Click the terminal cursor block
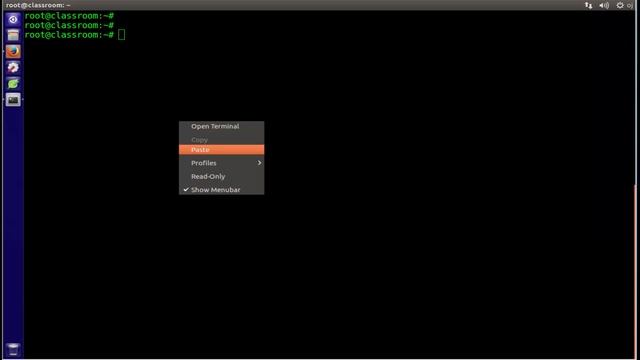The image size is (640, 360). click(x=122, y=35)
